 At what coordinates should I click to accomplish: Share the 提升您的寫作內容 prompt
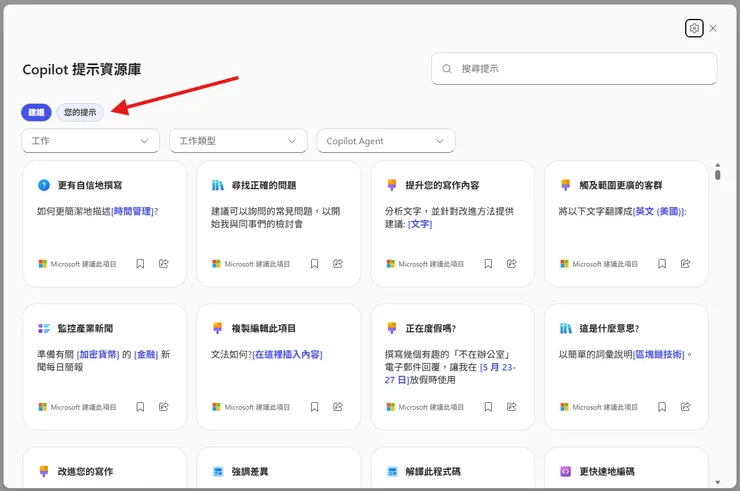coord(511,263)
